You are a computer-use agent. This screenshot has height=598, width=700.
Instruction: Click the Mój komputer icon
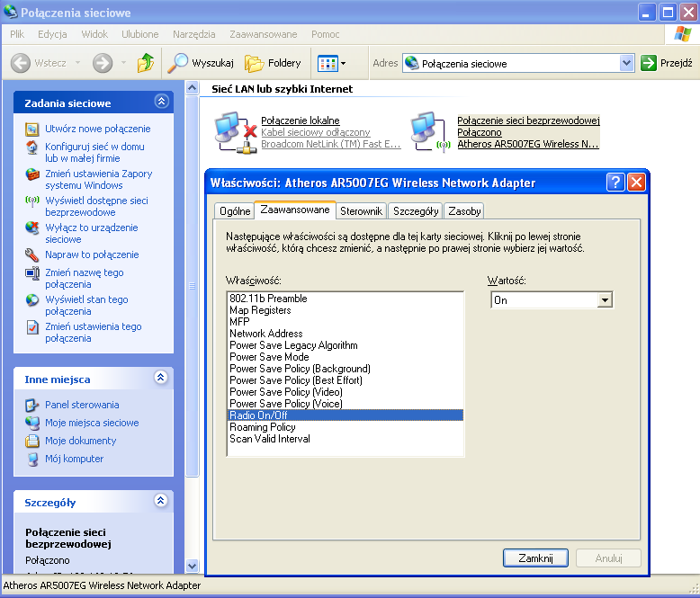click(x=32, y=460)
